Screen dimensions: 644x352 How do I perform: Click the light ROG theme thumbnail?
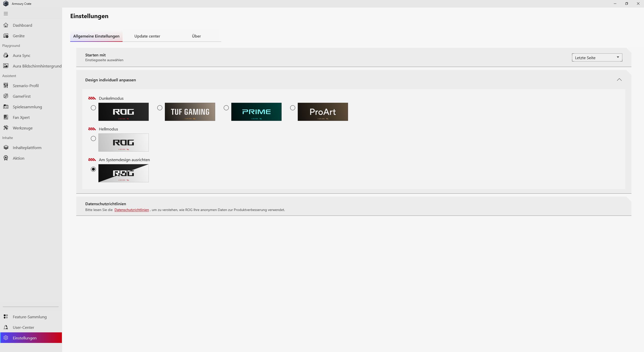pos(124,143)
